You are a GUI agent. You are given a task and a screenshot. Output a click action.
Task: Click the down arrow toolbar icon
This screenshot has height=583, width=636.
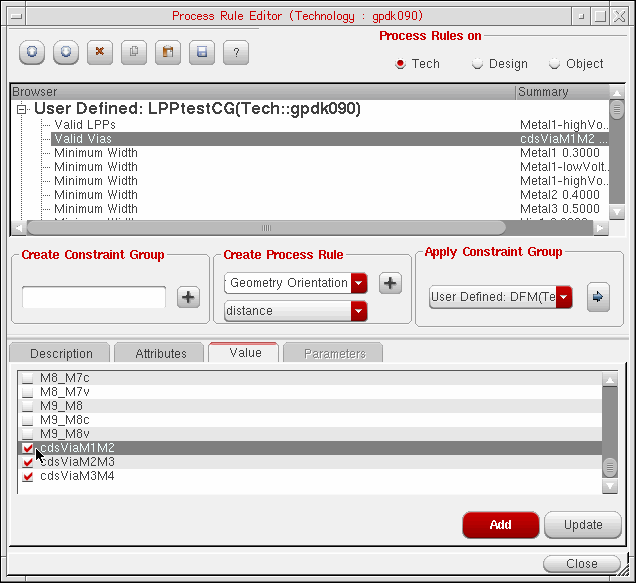(65, 51)
